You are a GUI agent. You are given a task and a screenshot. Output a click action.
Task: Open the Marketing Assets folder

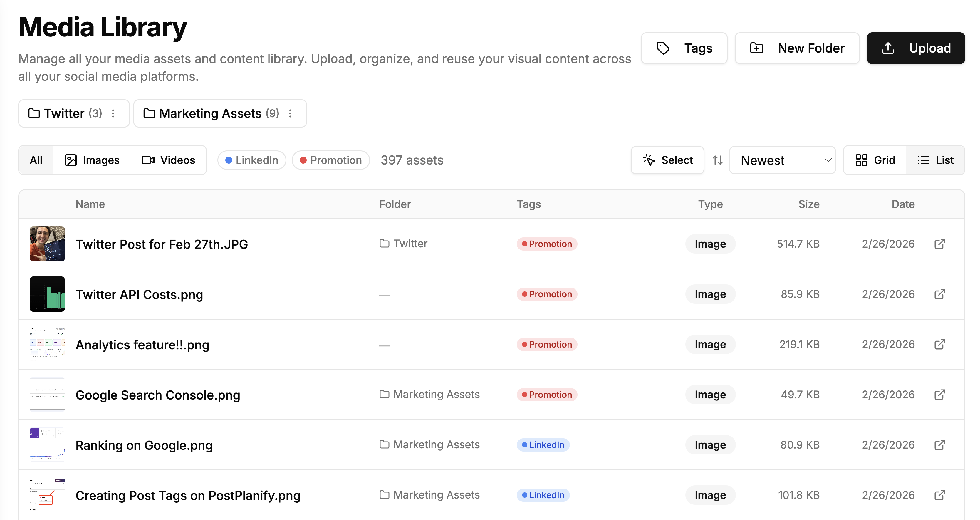(210, 113)
